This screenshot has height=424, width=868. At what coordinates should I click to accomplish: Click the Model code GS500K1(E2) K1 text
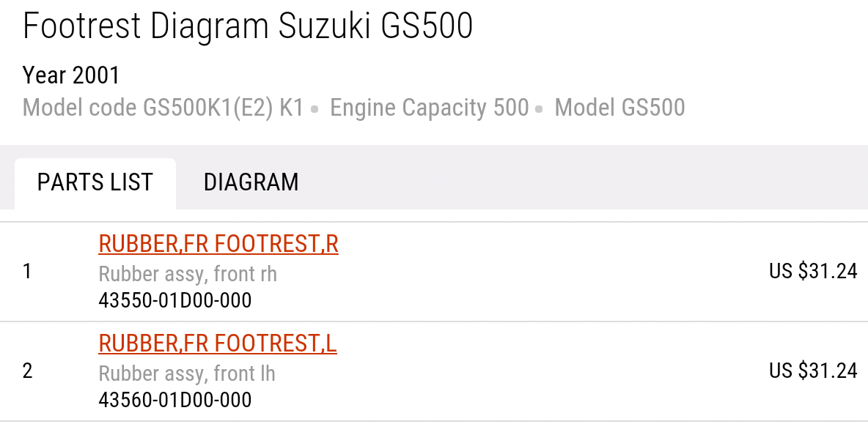click(163, 108)
